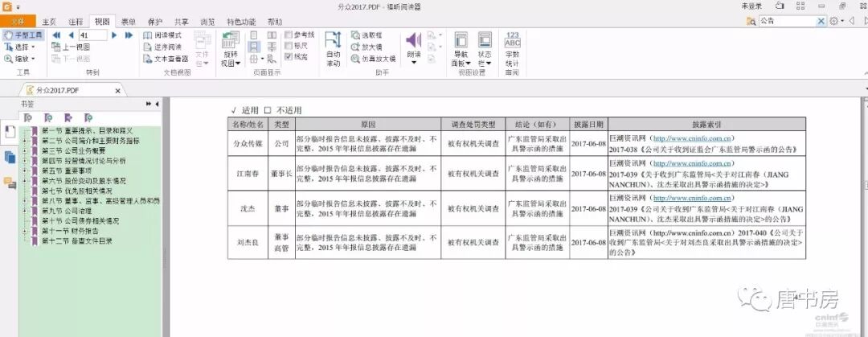Jump to previous search result arrow

pos(851,21)
